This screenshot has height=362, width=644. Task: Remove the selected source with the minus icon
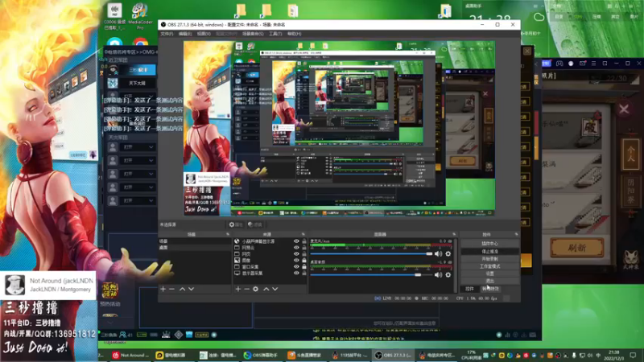coord(246,289)
